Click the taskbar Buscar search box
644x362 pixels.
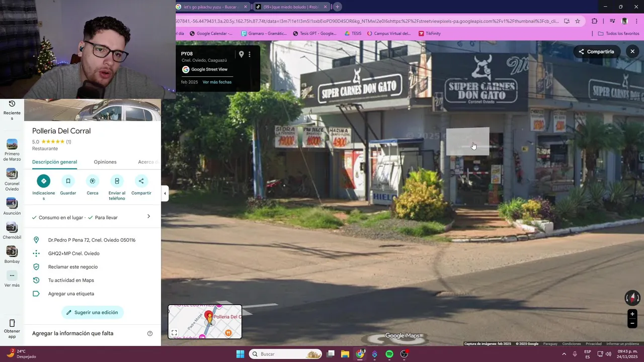click(286, 354)
